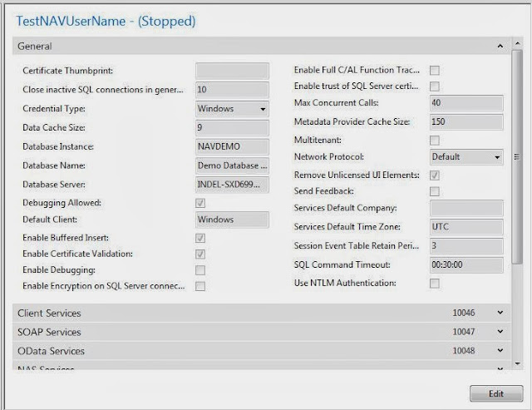The width and height of the screenshot is (532, 410).
Task: Click the Services Default Company field
Action: pos(466,208)
